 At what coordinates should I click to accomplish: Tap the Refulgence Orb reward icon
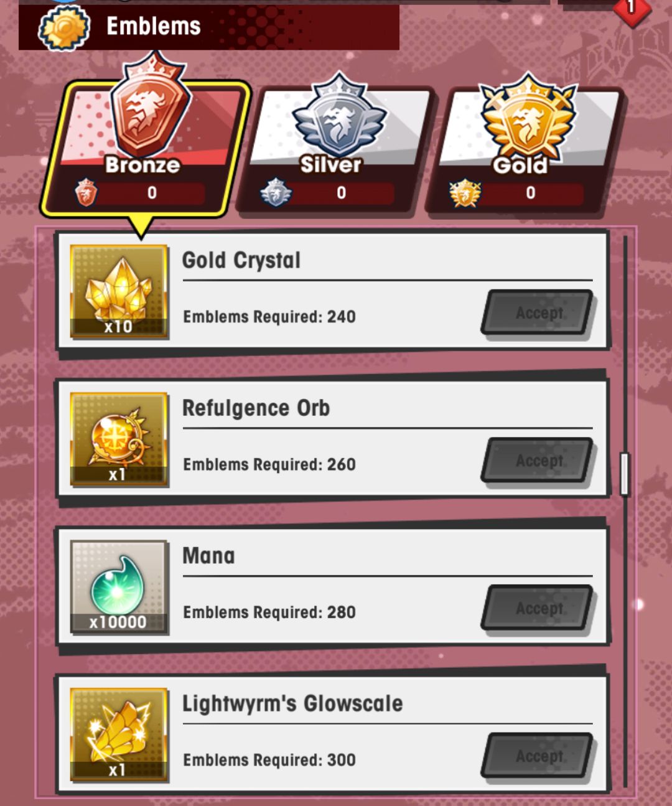click(x=119, y=439)
